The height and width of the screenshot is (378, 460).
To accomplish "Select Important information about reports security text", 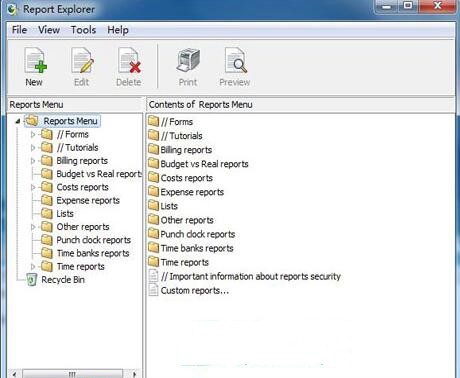I will click(x=251, y=276).
